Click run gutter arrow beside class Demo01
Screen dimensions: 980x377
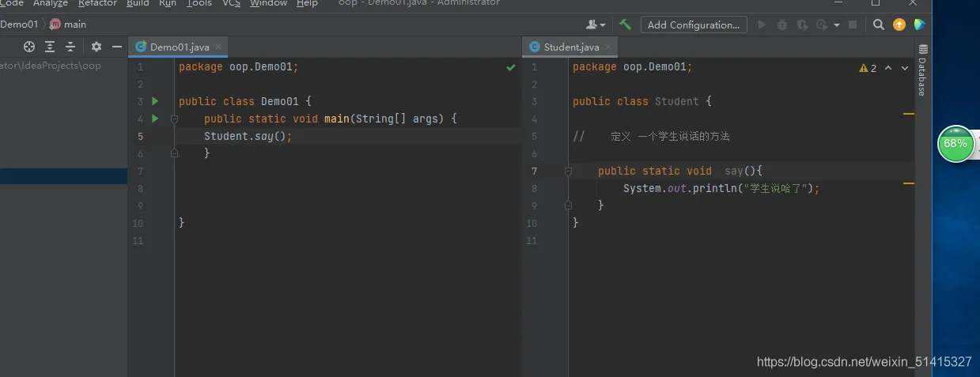[155, 101]
